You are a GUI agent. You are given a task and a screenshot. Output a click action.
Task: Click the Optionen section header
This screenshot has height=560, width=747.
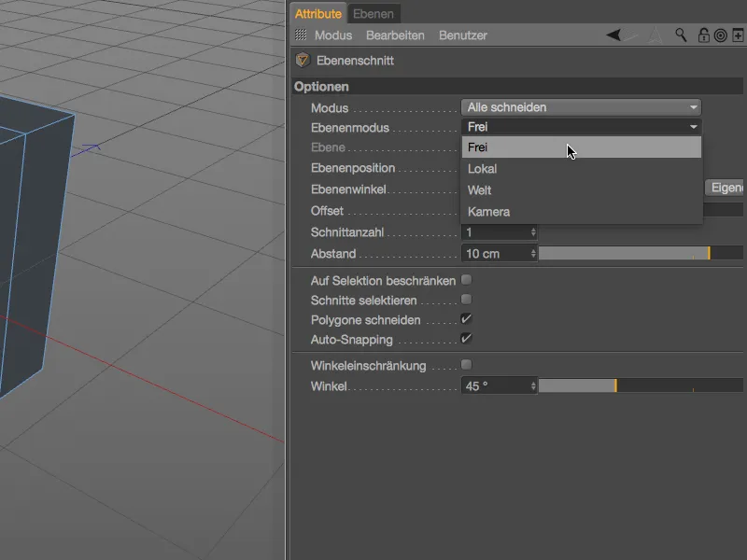[x=518, y=87]
